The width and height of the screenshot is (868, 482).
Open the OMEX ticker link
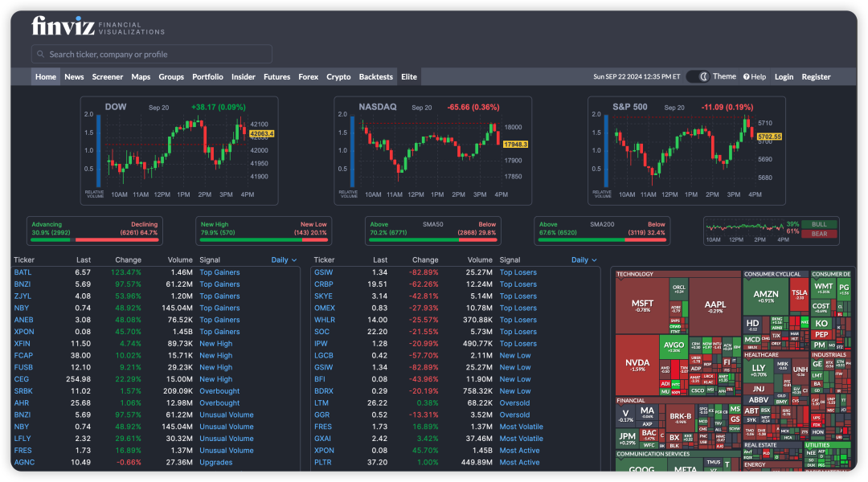coord(325,308)
